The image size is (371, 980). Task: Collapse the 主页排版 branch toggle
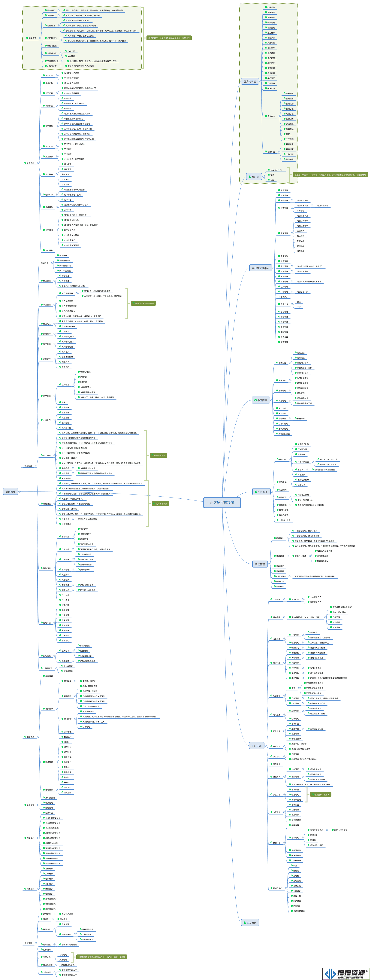(x=57, y=230)
